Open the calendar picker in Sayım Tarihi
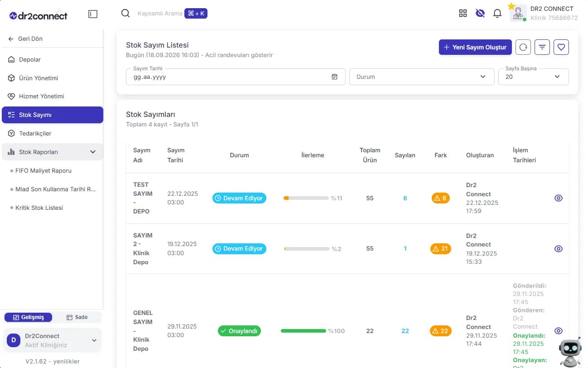Screen dimensions: 588x368 point(334,77)
